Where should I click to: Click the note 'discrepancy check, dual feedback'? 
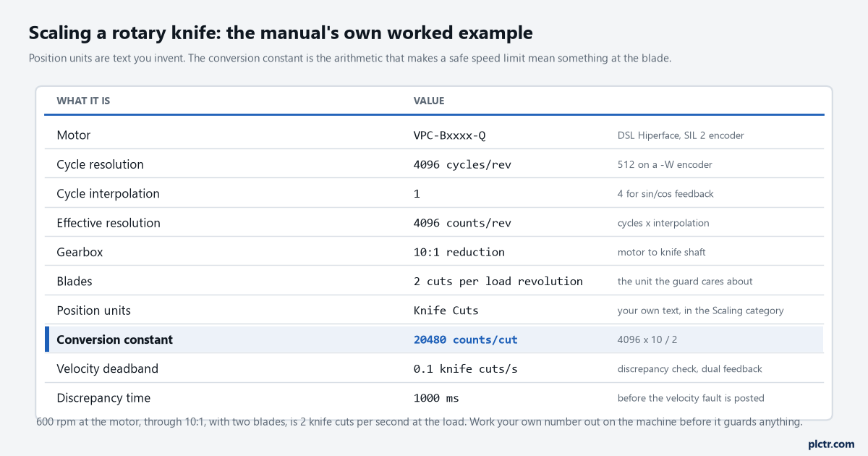point(690,369)
